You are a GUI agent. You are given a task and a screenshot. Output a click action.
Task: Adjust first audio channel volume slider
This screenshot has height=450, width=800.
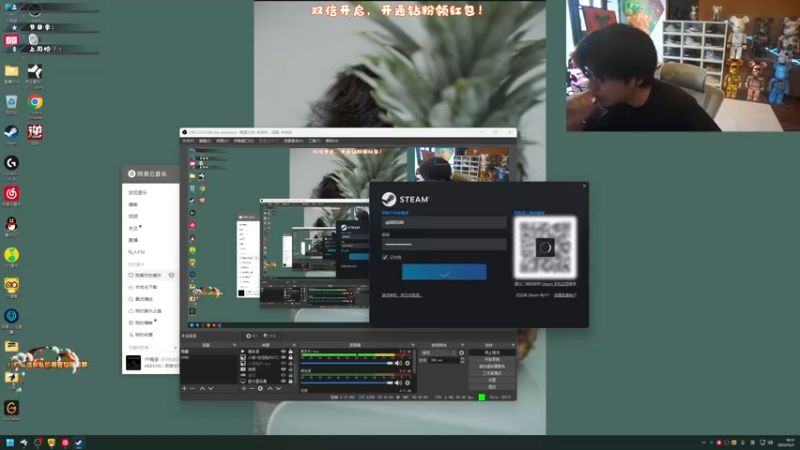click(x=347, y=363)
